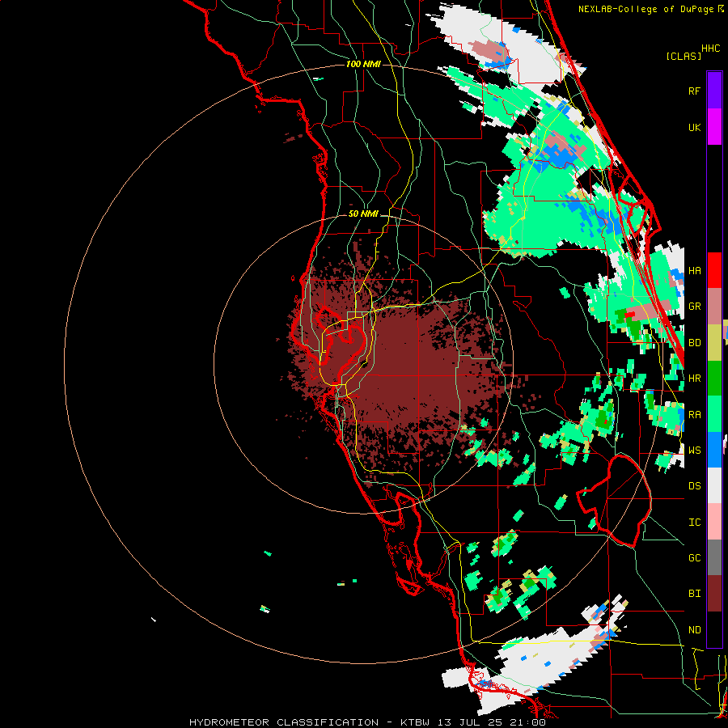Click the red HA legend color swatch
Viewport: 728px width, 728px height.
[714, 270]
